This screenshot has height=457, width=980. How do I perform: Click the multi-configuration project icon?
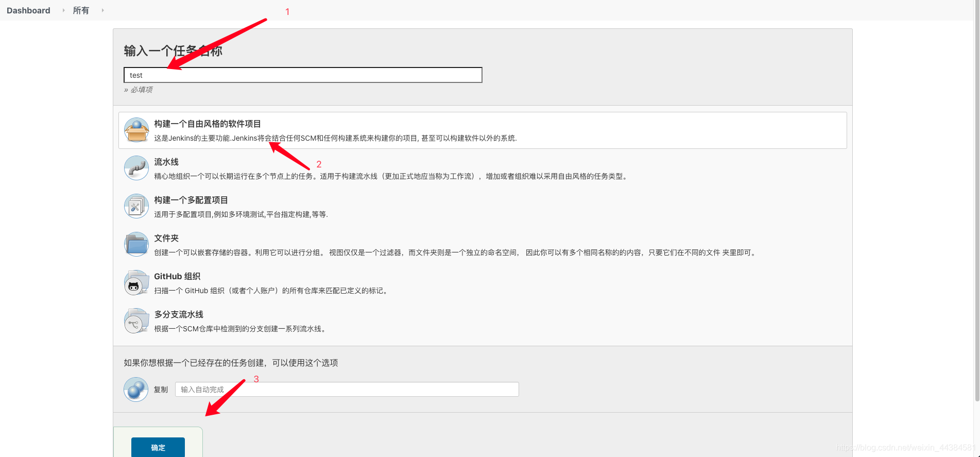tap(136, 206)
